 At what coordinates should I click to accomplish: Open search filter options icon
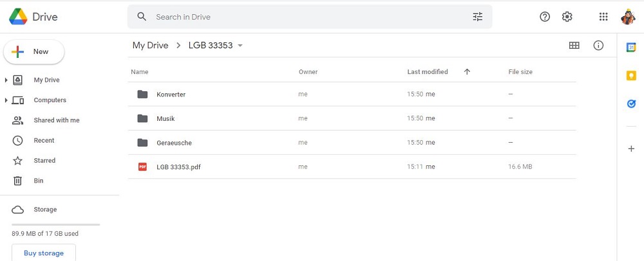coord(478,17)
